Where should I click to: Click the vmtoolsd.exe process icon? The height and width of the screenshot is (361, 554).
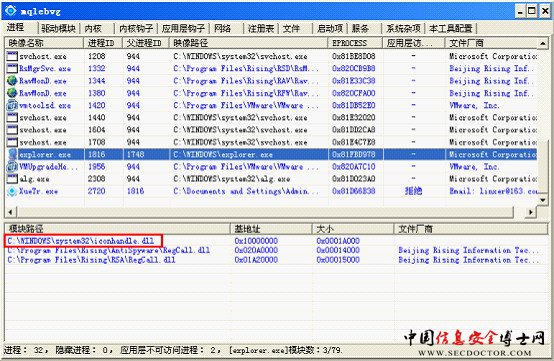(x=12, y=105)
